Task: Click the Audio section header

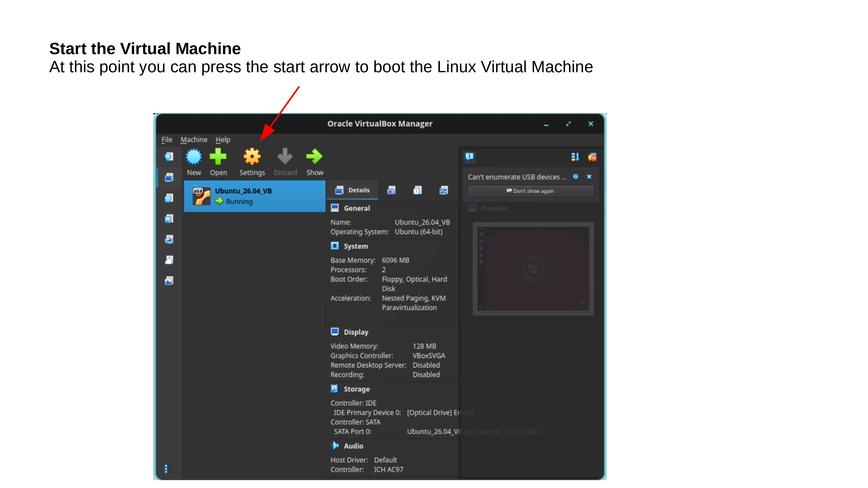Action: tap(353, 446)
